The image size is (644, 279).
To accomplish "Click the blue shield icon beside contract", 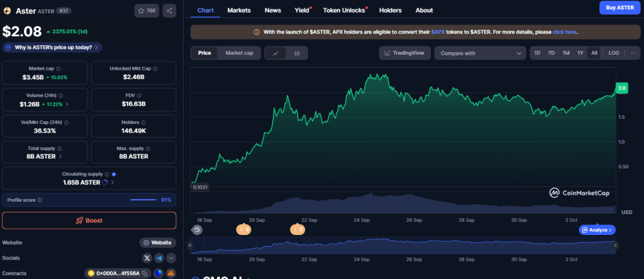I will point(157,273).
